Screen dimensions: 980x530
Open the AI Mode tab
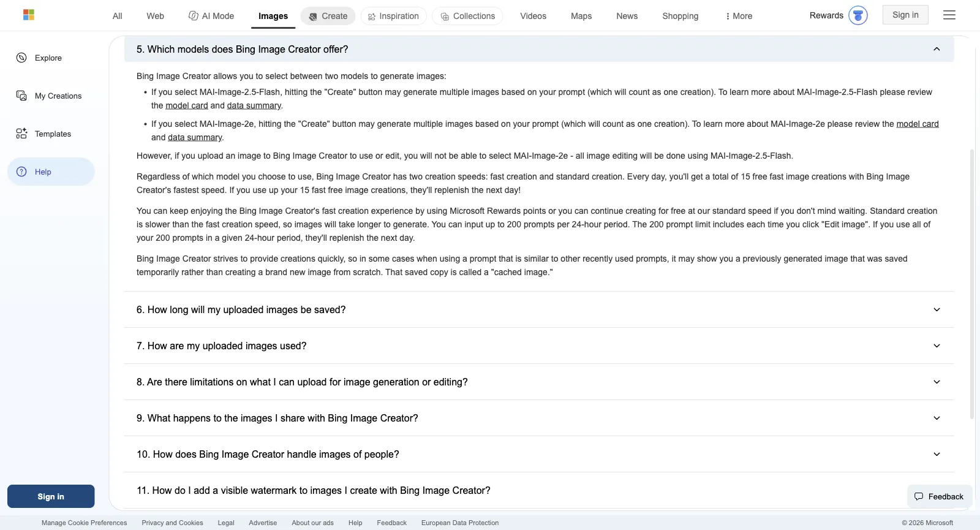(x=211, y=16)
